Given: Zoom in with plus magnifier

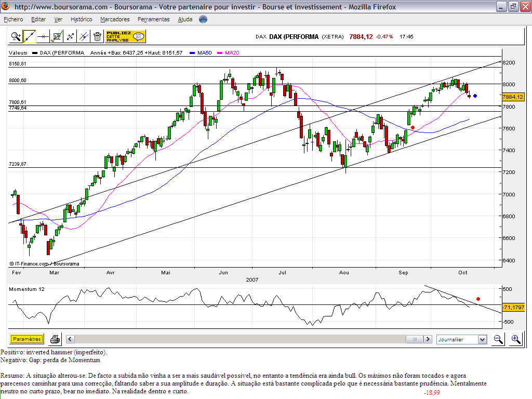Looking at the screenshot, I should pyautogui.click(x=516, y=339).
